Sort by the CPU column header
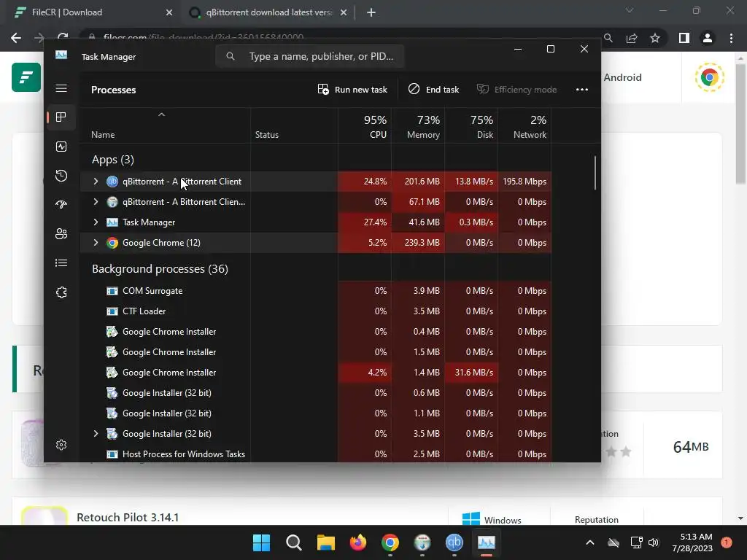Screen dimensions: 747x560 pos(365,125)
